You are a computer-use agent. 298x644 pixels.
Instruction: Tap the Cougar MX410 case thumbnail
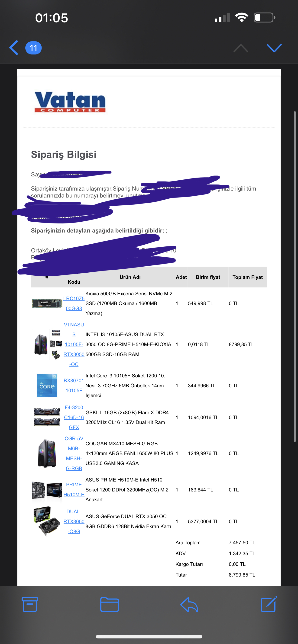[47, 453]
